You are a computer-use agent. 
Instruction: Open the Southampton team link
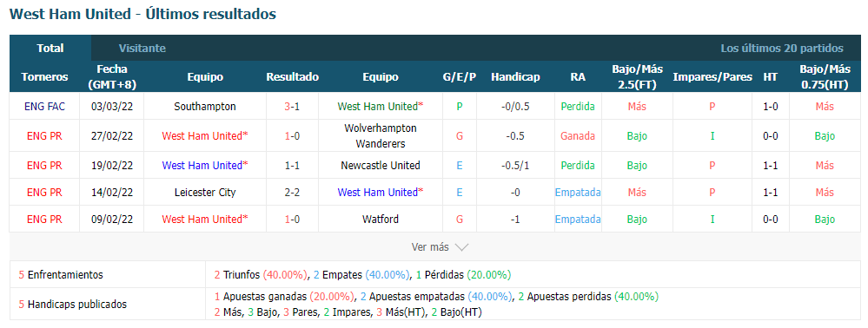click(204, 106)
